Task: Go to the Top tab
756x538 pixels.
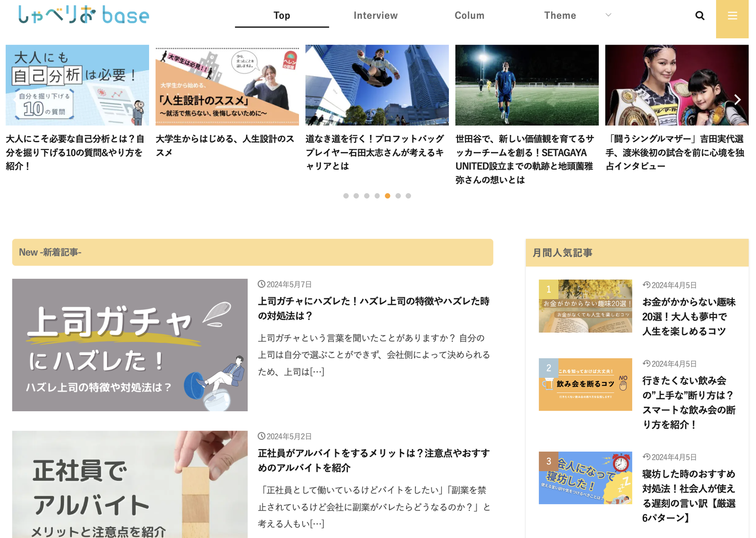Action: [281, 15]
